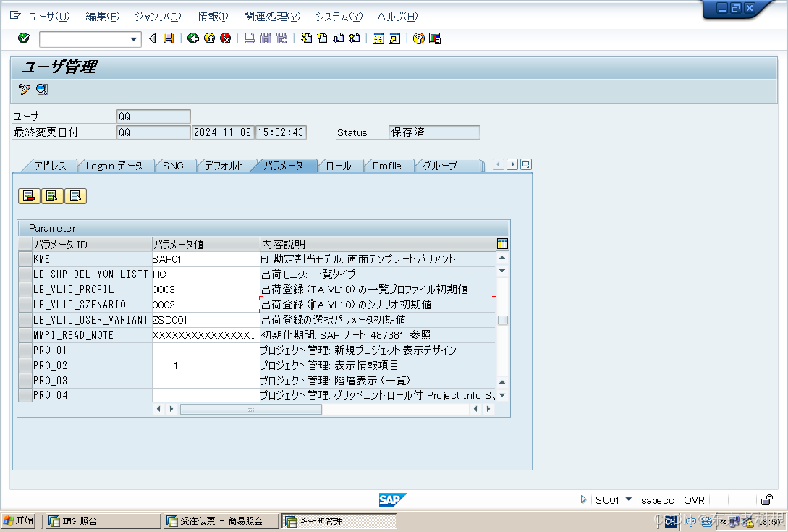Go to next page icon
Image resolution: width=788 pixels, height=532 pixels.
coord(339,38)
